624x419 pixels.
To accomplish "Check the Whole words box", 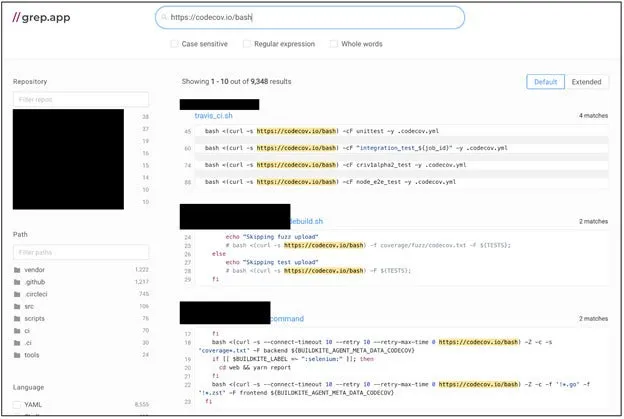I will click(334, 44).
